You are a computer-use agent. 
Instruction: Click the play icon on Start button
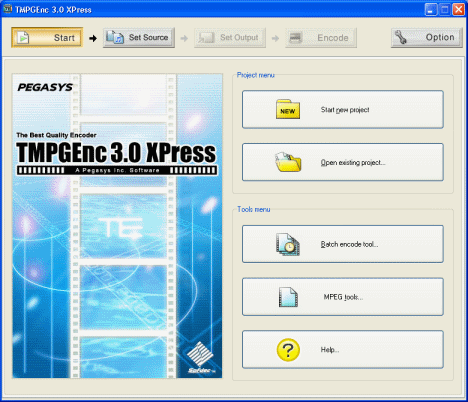tap(23, 38)
